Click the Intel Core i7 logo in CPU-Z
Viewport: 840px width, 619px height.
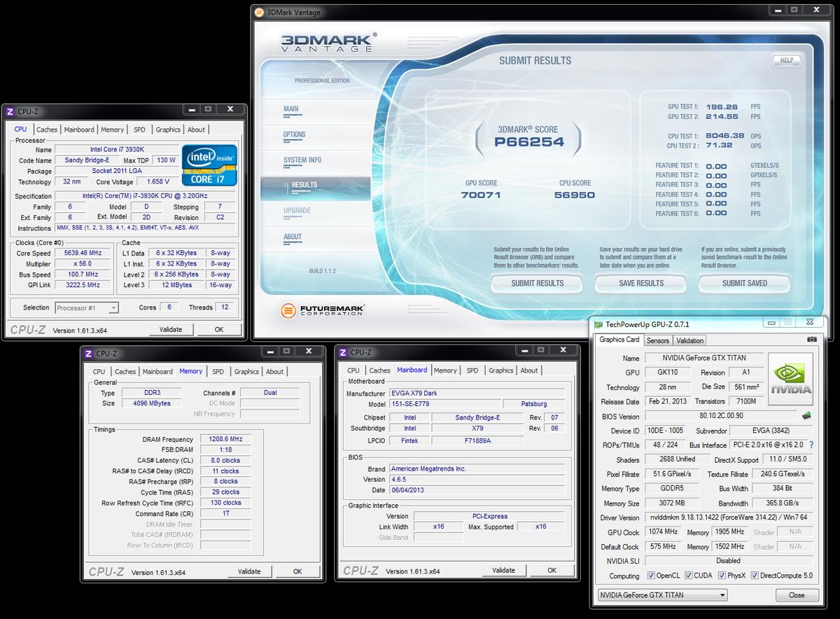pyautogui.click(x=209, y=165)
